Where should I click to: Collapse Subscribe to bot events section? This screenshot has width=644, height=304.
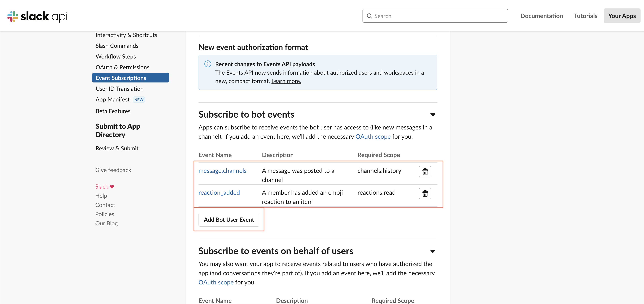click(432, 115)
